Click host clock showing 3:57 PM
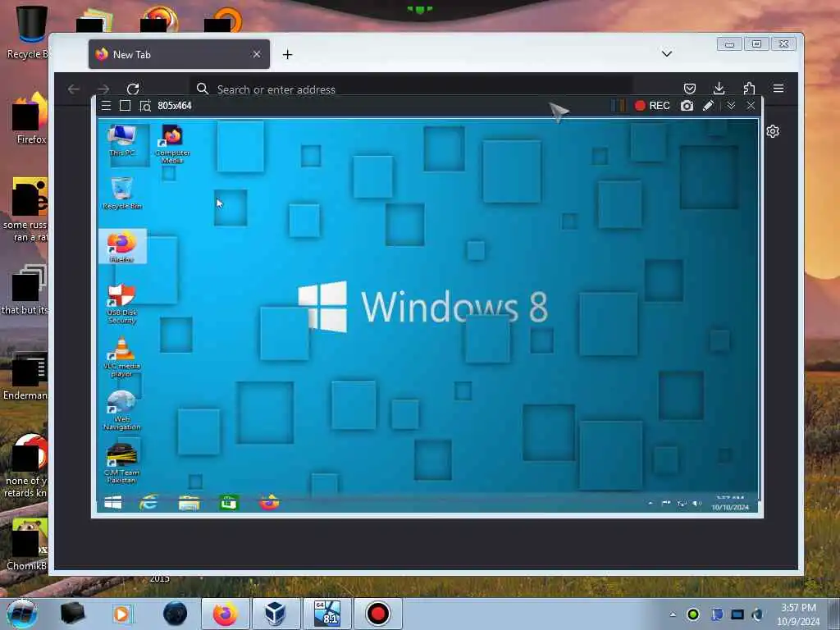This screenshot has width=840, height=630. 798,614
